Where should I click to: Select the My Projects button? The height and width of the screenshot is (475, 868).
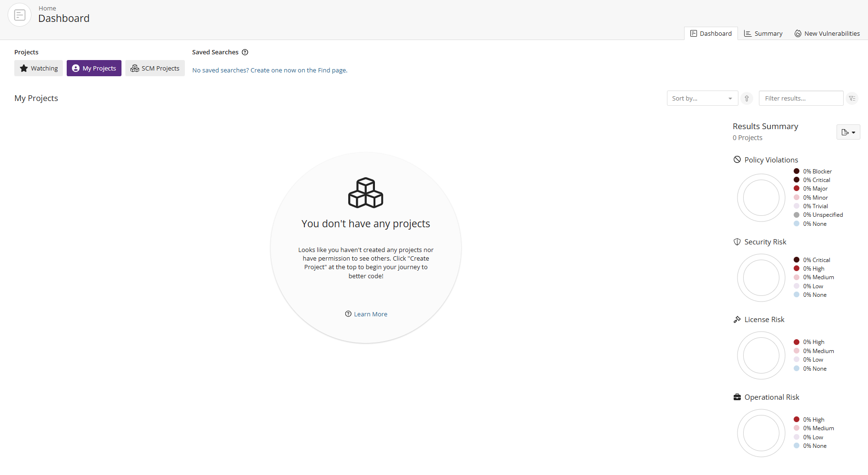(x=94, y=68)
